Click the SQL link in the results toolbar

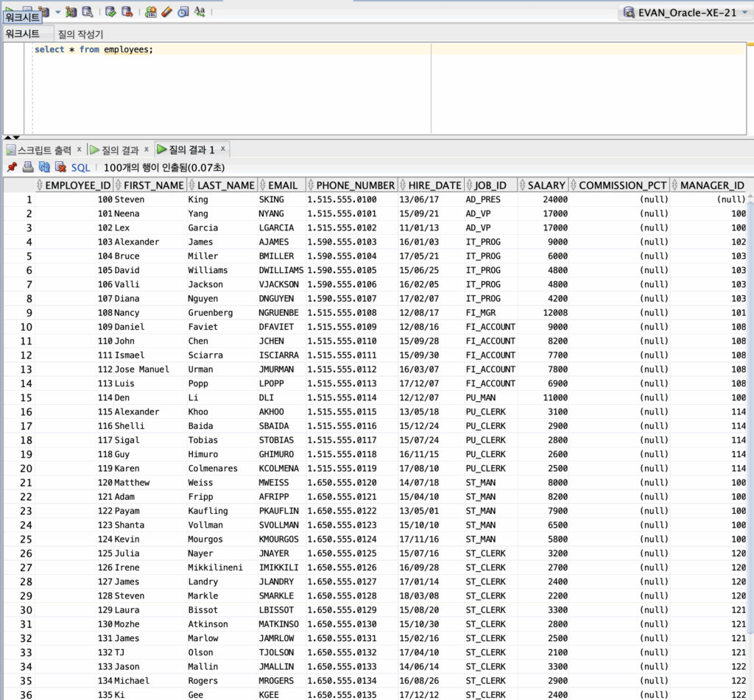click(x=80, y=168)
